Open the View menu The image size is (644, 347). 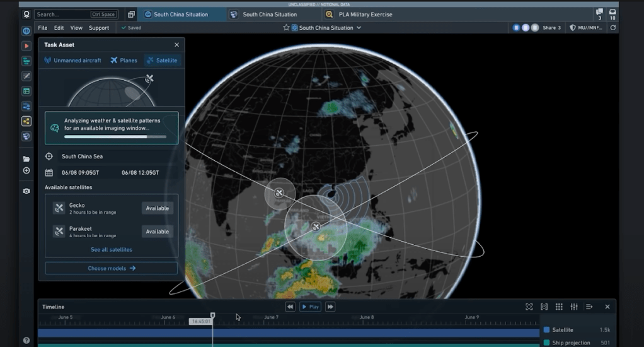point(76,28)
